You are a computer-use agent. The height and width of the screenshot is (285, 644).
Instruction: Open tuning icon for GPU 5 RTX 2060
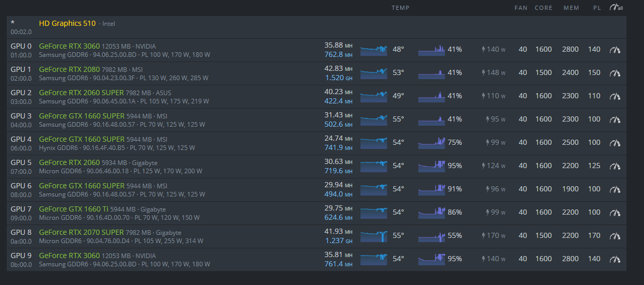[x=615, y=166]
